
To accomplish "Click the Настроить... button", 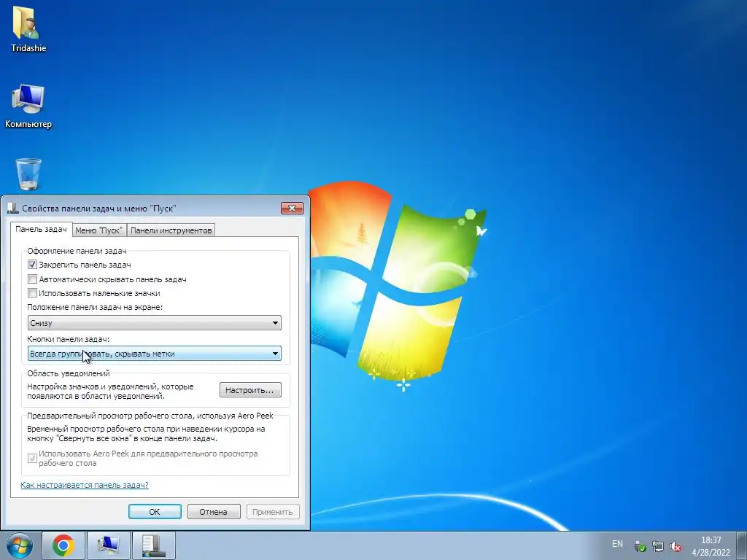I will coord(250,390).
